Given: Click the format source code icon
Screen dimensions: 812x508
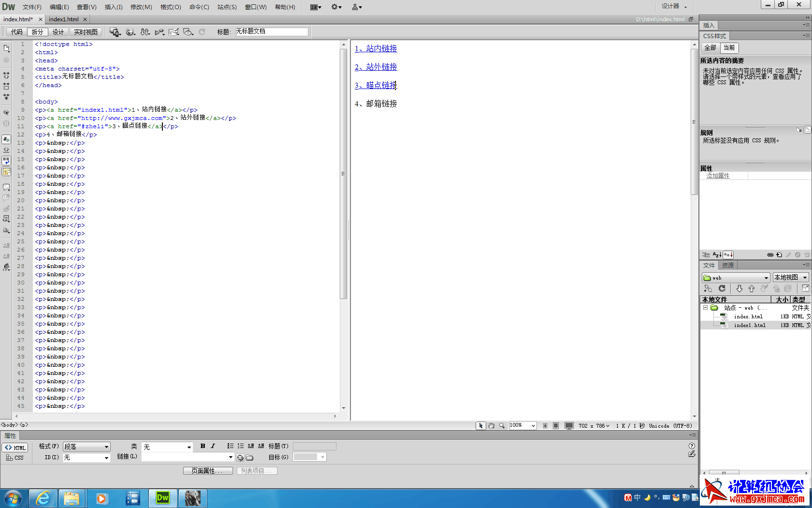Looking at the screenshot, I should click(x=6, y=267).
